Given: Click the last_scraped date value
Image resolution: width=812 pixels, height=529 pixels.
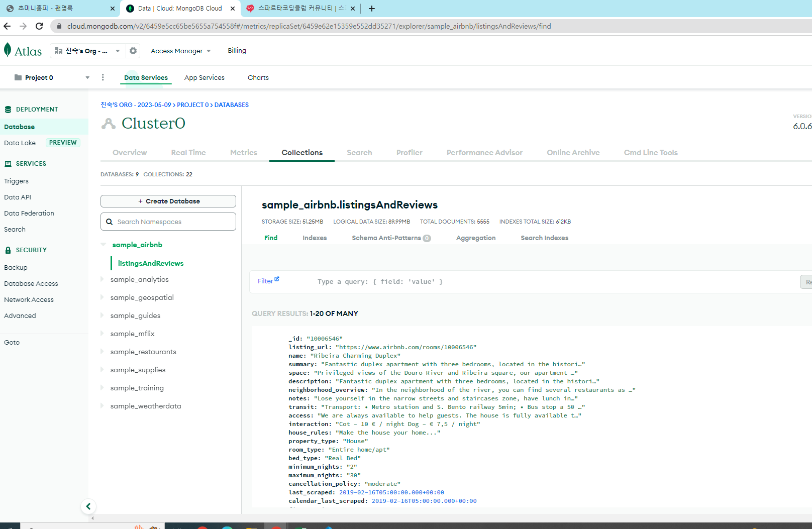Looking at the screenshot, I should tap(391, 492).
